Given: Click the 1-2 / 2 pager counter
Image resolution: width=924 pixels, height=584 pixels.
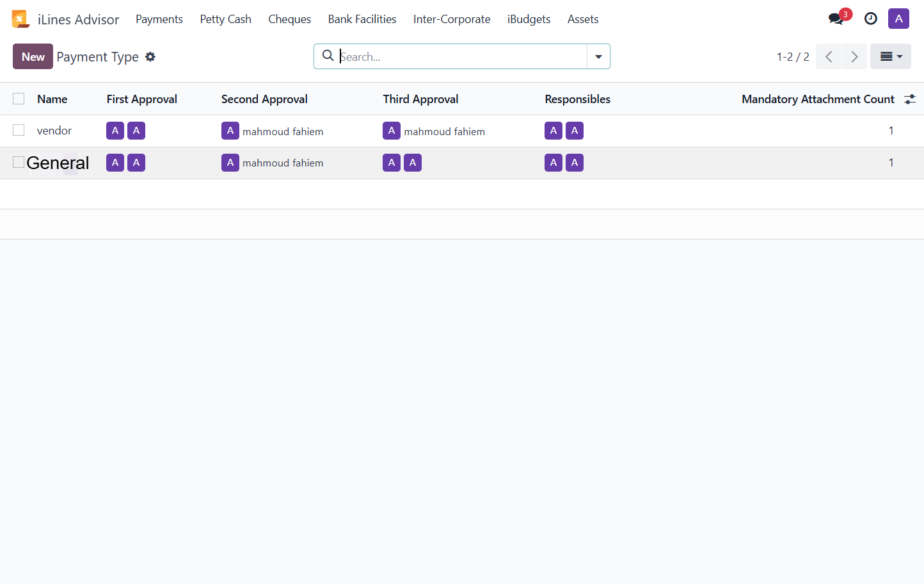Looking at the screenshot, I should (x=793, y=56).
